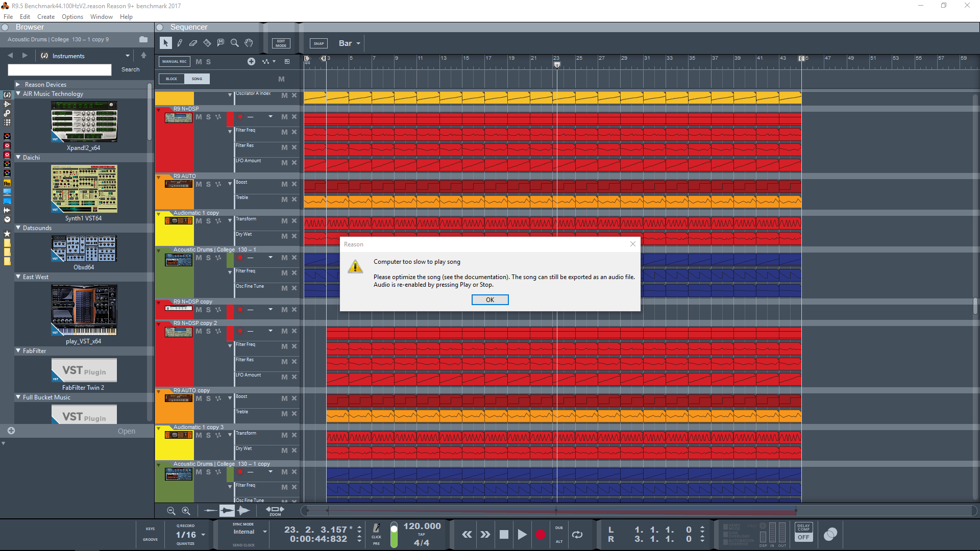The image size is (980, 551).
Task: Mute the Filter Freq lane of R9 N+DSP
Action: pos(284,133)
